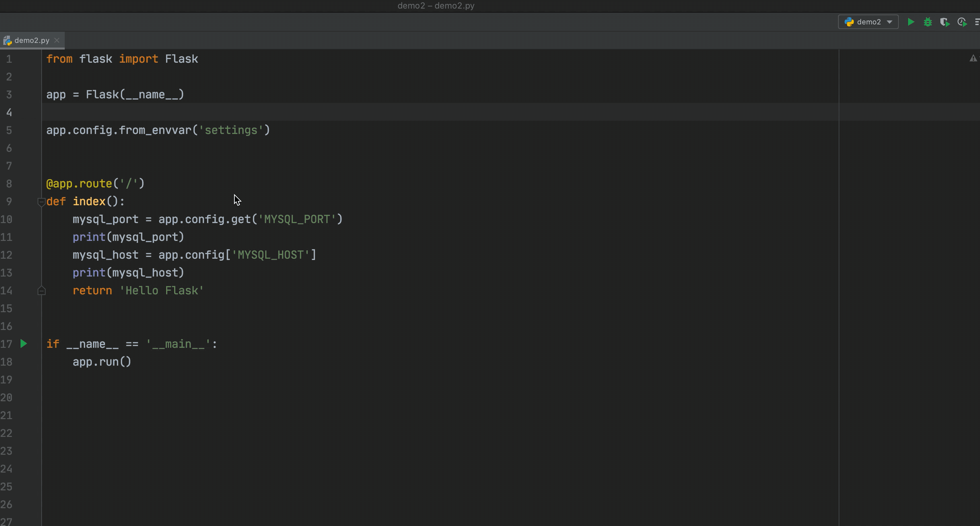Collapse the index function fold marker on line 9
This screenshot has width=980, height=526.
[x=42, y=202]
